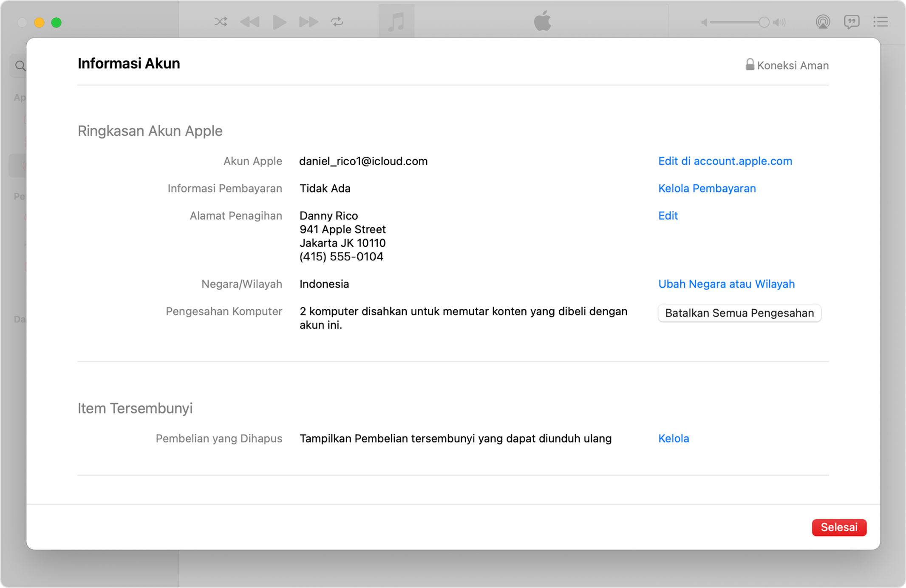Click the Jakarta JK 10110 line

(x=343, y=243)
